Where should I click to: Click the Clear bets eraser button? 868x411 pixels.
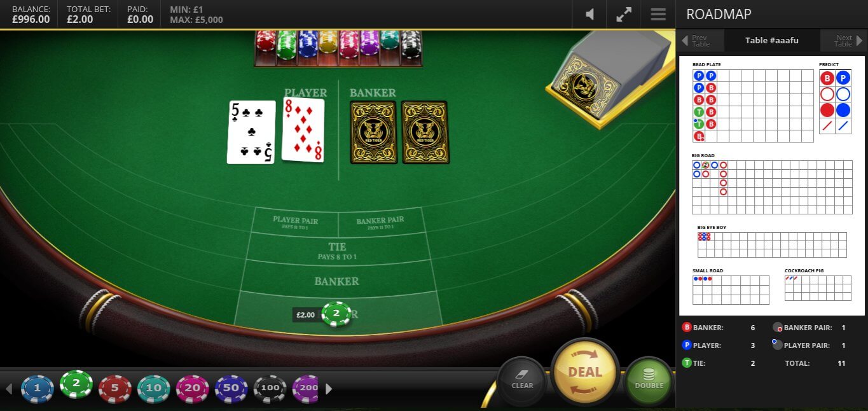click(522, 380)
